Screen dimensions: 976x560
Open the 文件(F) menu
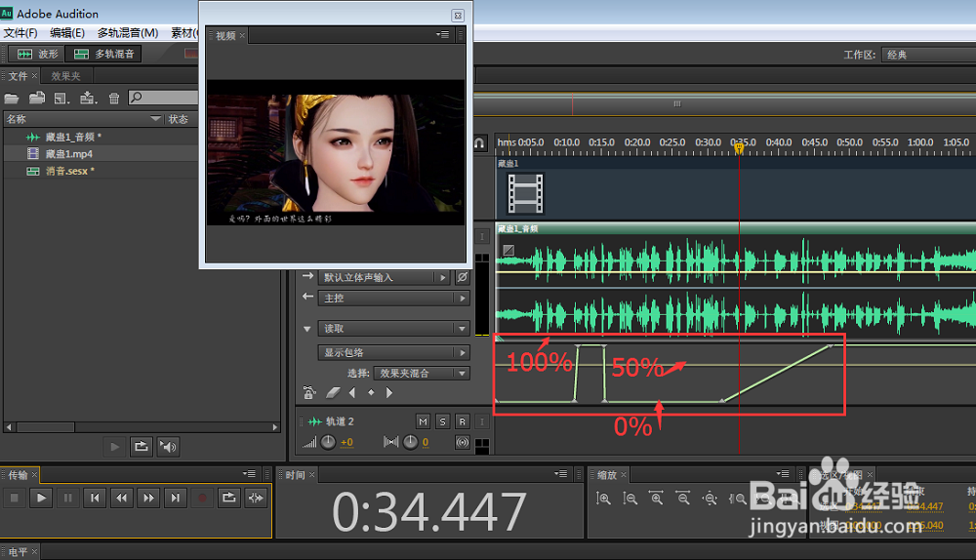(20, 33)
